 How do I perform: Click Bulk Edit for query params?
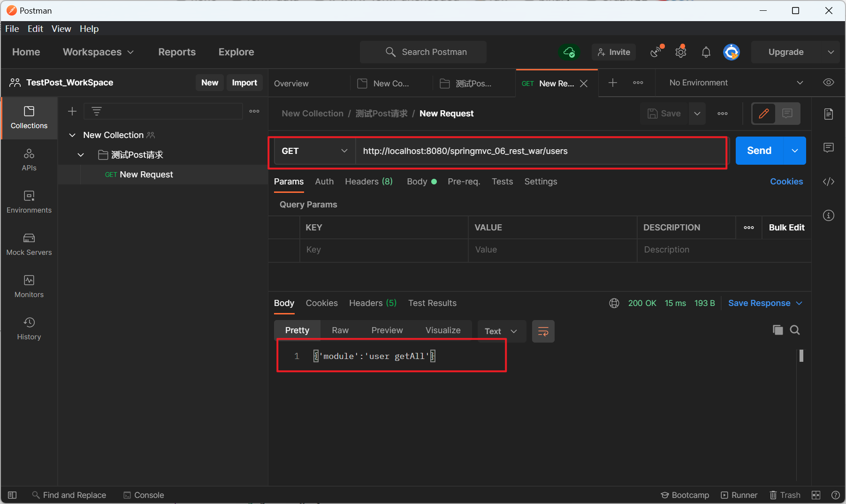(786, 228)
